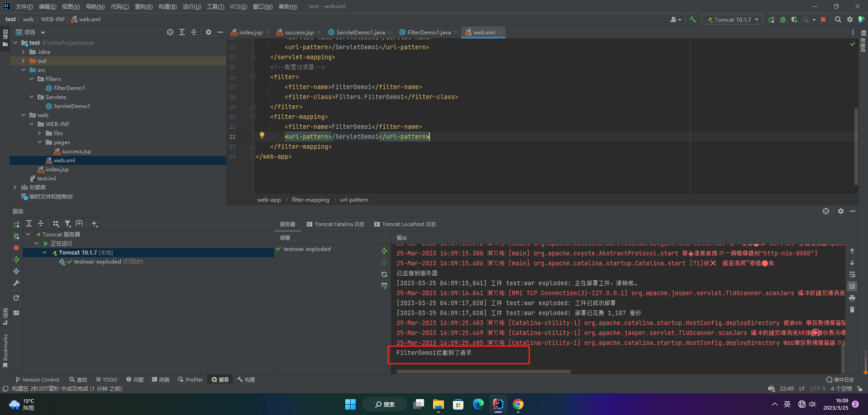Click the url-pattern breadcrumb below editor
The height and width of the screenshot is (415, 868).
coord(354,200)
